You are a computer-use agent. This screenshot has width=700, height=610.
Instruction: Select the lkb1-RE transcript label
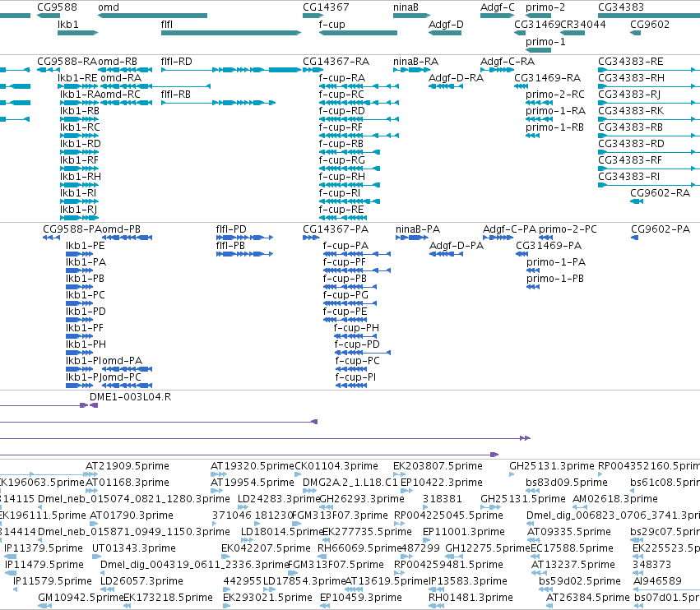coord(77,78)
